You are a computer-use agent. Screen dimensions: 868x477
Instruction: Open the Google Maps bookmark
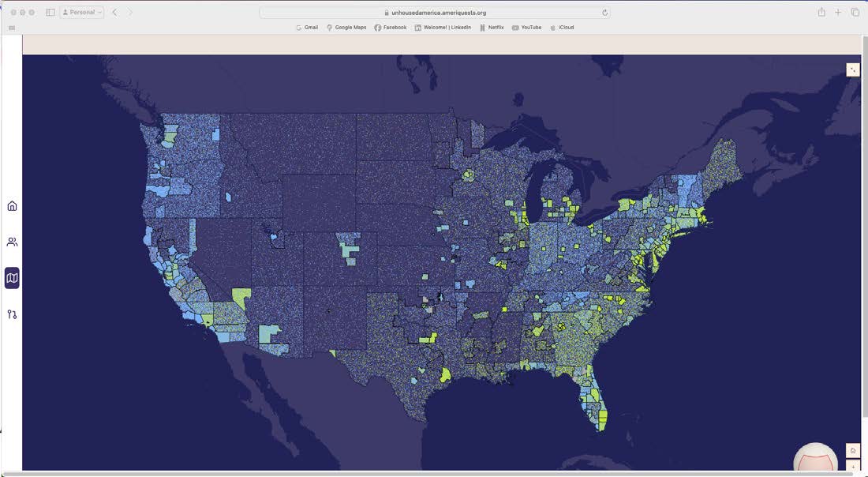pyautogui.click(x=346, y=27)
